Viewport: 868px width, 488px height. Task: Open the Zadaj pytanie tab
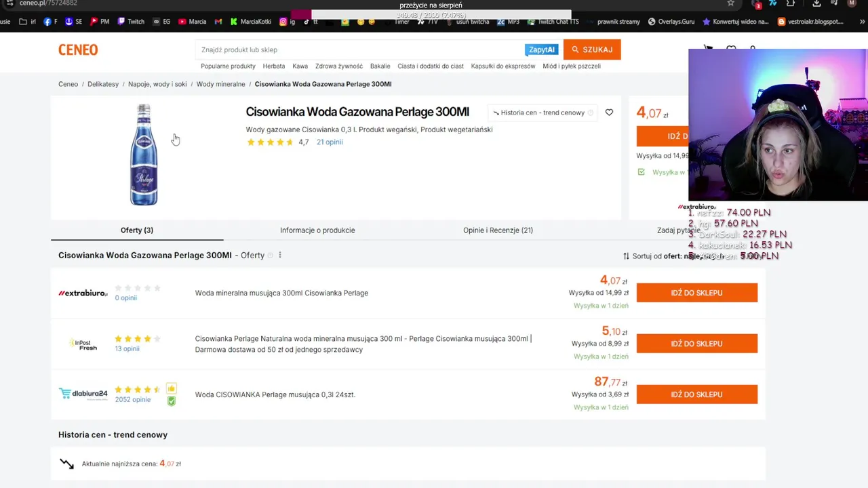pyautogui.click(x=678, y=230)
